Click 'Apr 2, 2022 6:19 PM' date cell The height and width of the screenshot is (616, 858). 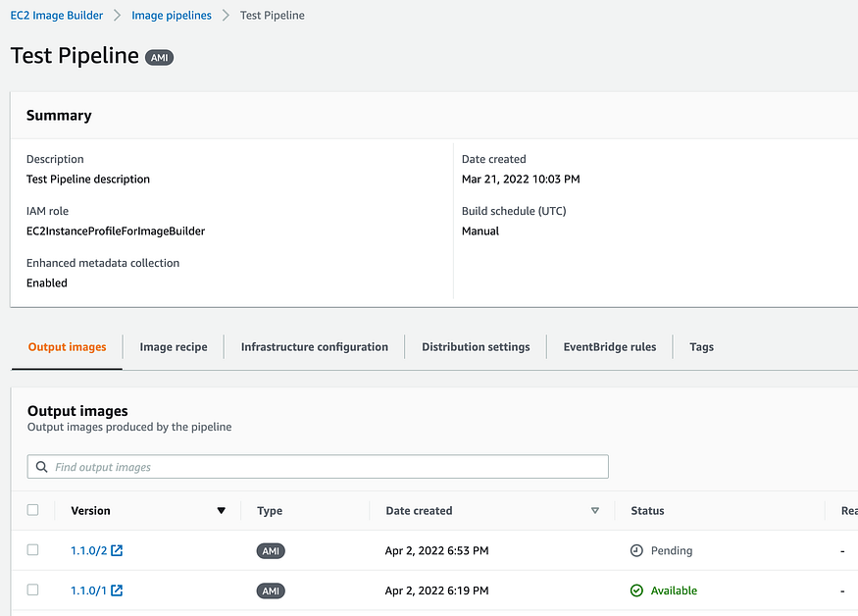(x=436, y=590)
